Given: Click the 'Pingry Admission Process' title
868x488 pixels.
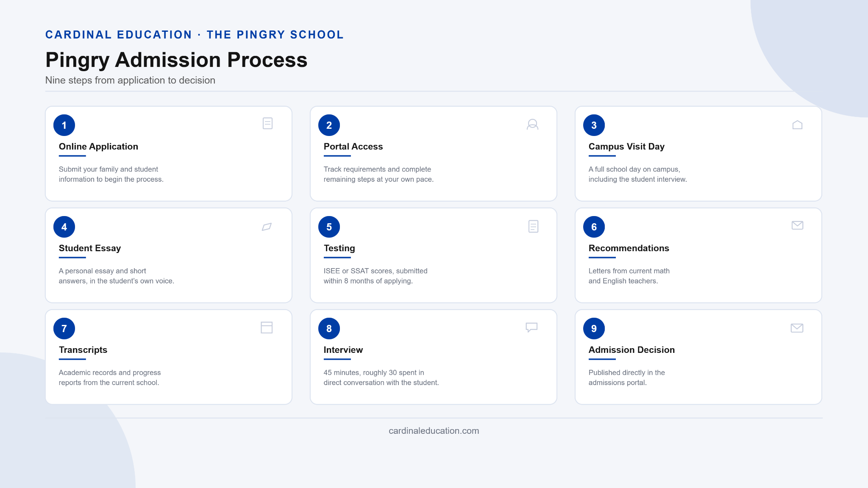Looking at the screenshot, I should point(176,60).
